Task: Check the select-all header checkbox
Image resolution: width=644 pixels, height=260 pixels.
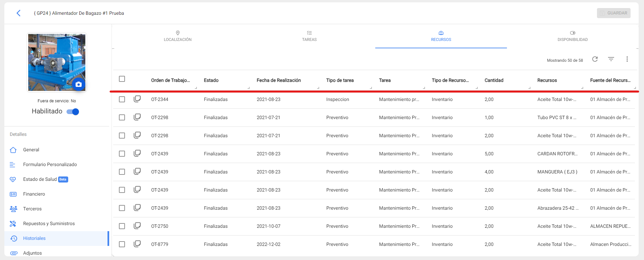Action: (122, 79)
